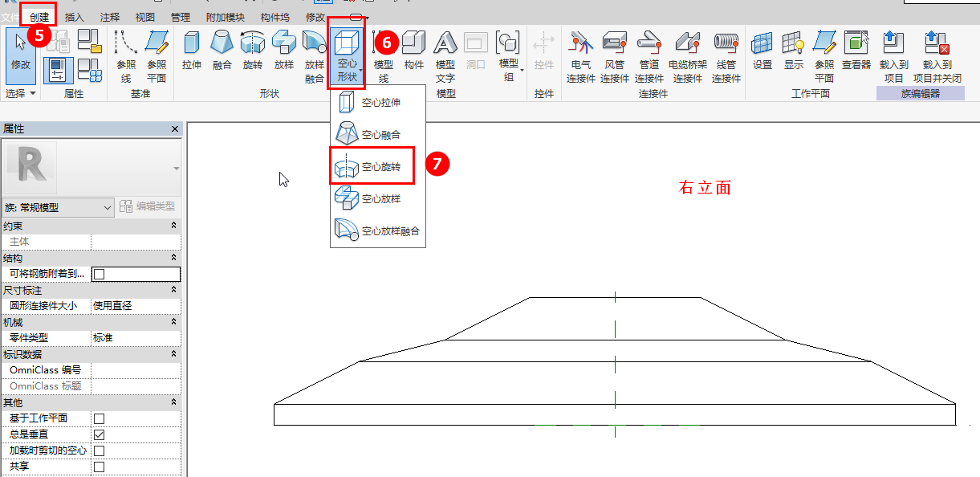Activate the solid 旋转 revolve tool
This screenshot has height=477, width=980.
253,51
